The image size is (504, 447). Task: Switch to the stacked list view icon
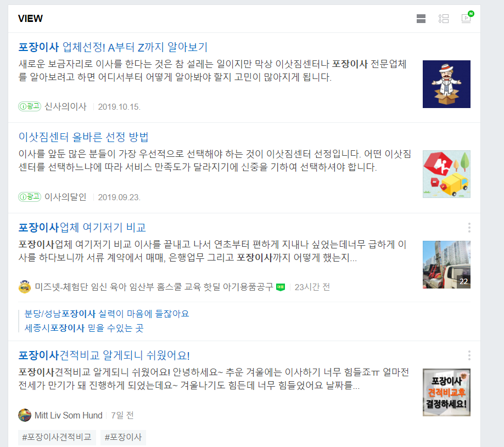tap(421, 19)
